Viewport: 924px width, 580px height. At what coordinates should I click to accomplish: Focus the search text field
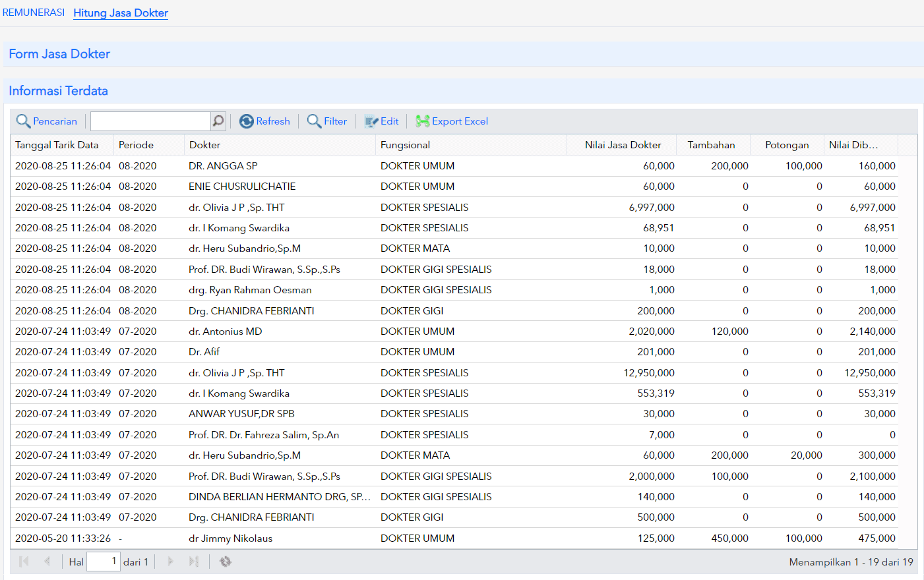150,121
